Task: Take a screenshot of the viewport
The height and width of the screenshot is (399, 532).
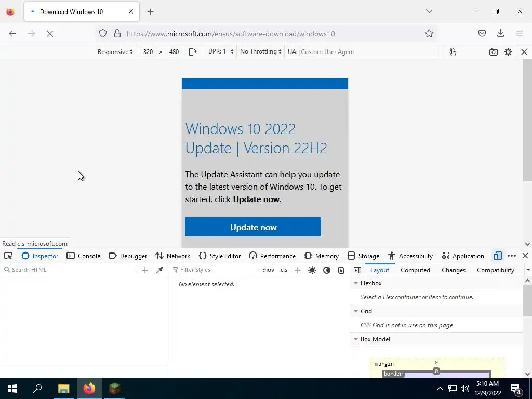Action: point(494,52)
